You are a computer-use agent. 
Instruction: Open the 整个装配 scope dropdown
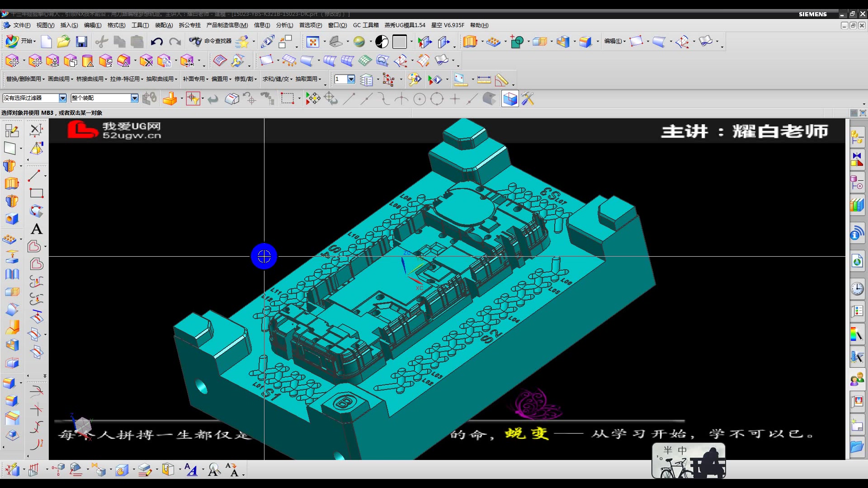134,98
